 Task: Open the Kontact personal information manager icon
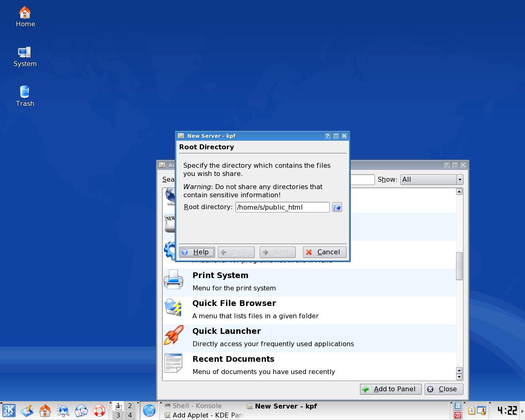click(x=81, y=410)
